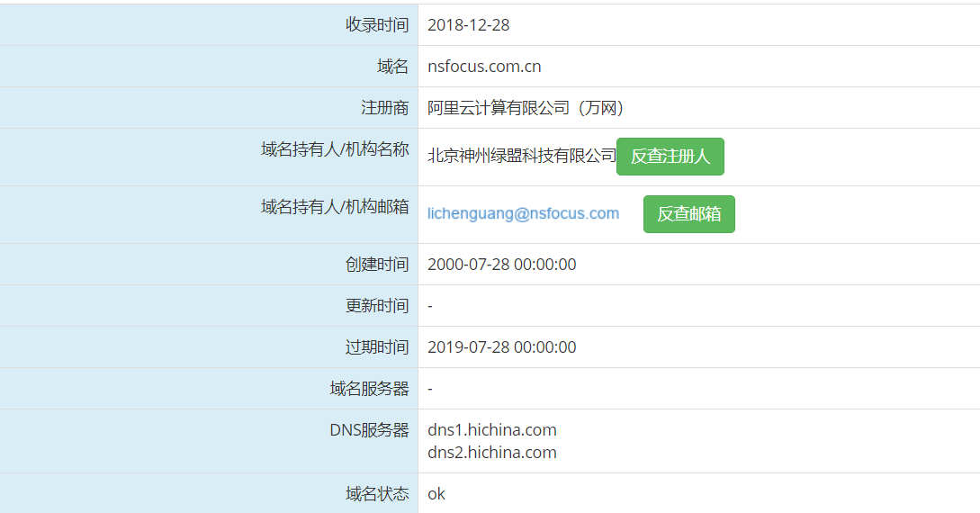The image size is (980, 513).
Task: Select creation time 2000-07-28 00:00:00
Action: click(502, 265)
